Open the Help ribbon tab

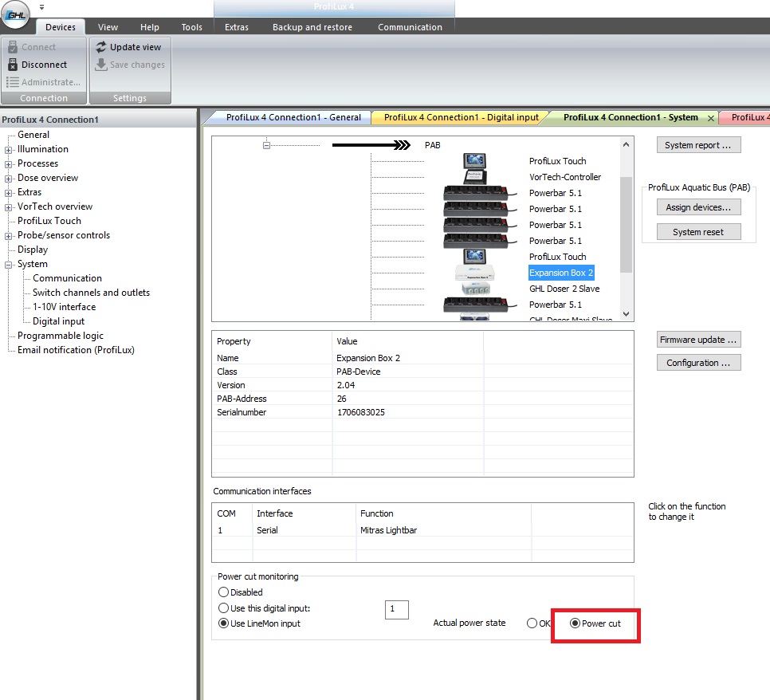149,27
